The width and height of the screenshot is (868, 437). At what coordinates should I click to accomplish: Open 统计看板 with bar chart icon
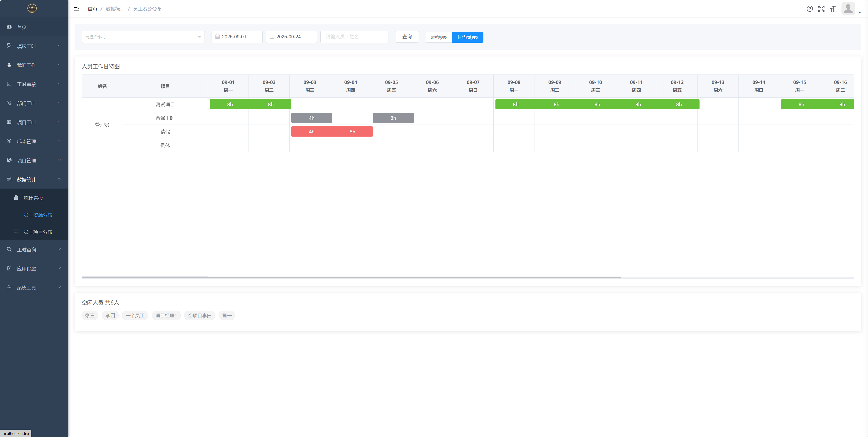click(33, 198)
